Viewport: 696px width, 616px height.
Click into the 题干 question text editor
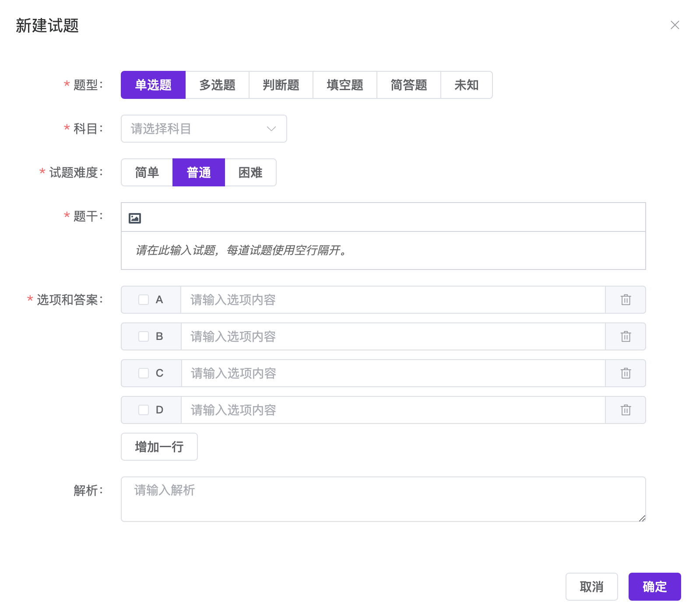point(383,250)
